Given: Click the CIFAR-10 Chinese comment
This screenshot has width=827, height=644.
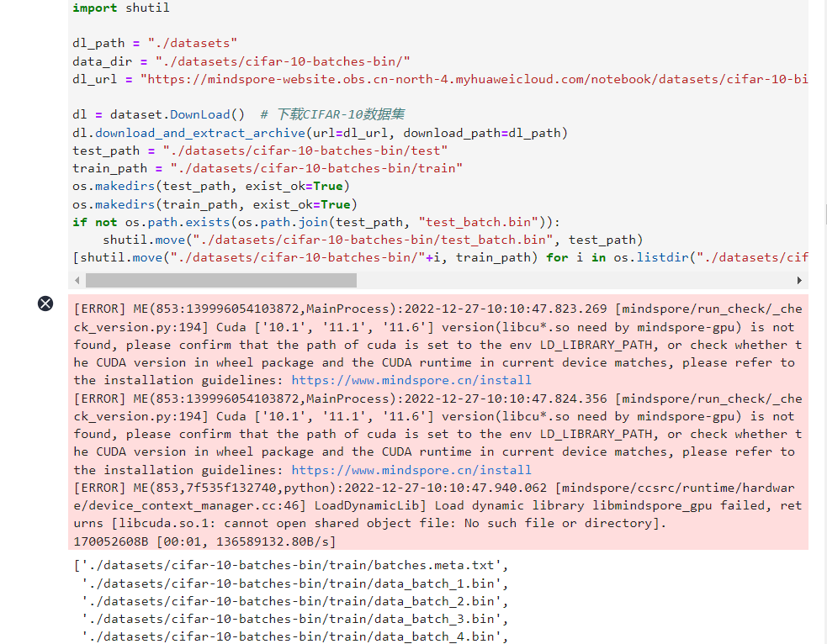Looking at the screenshot, I should pyautogui.click(x=332, y=115).
